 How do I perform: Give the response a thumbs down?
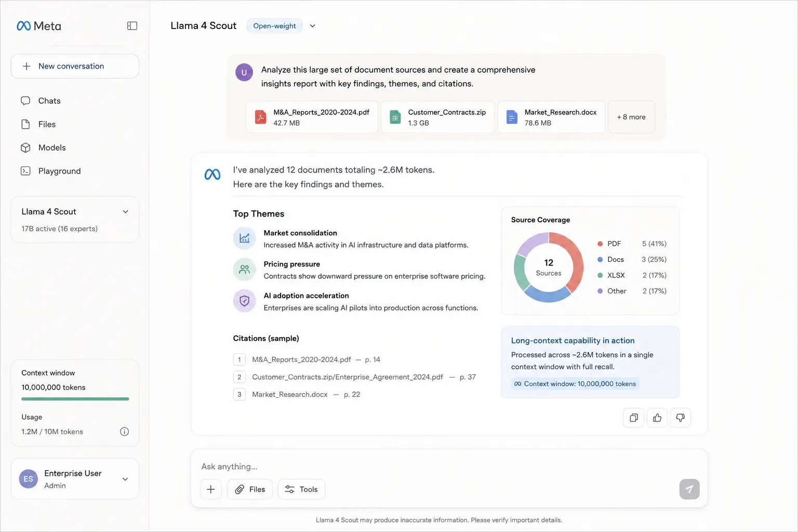(x=680, y=418)
